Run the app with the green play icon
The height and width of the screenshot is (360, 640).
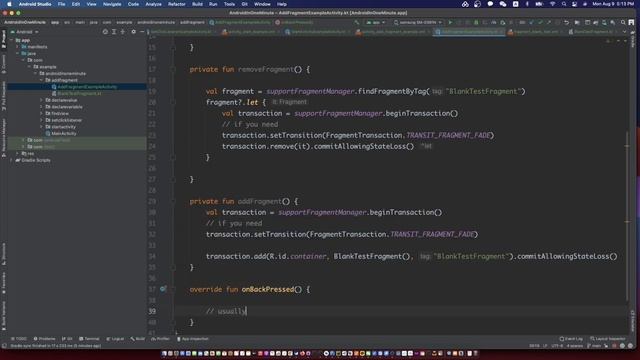coord(450,22)
